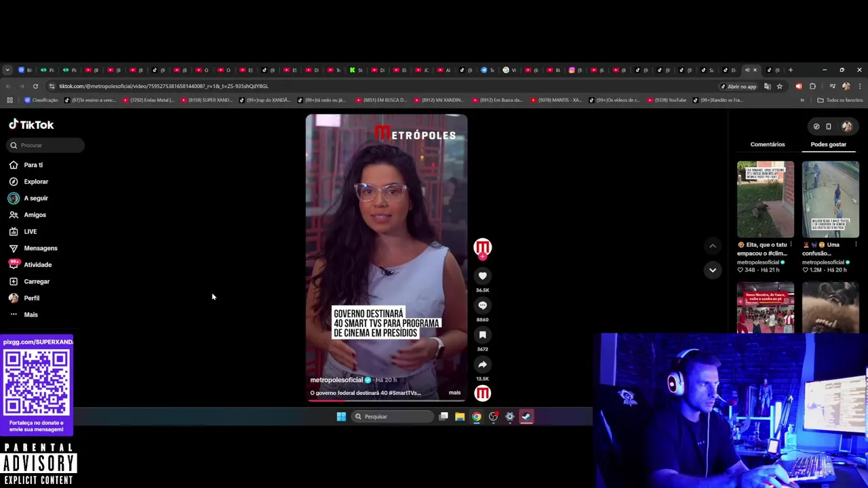Open the A seguir following feed

coord(28,198)
